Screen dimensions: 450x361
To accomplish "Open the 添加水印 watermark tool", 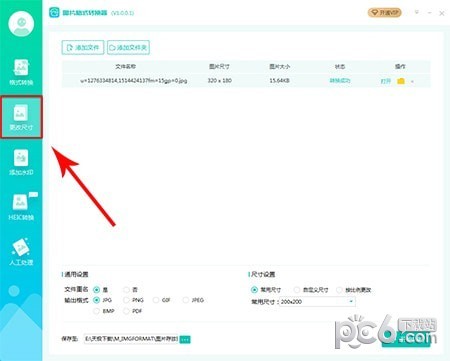I will (x=21, y=162).
